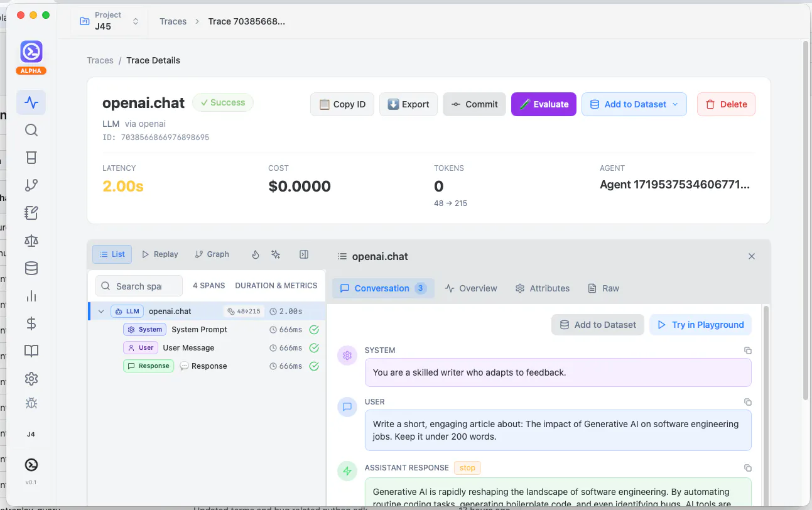Switch to Replay view
The width and height of the screenshot is (812, 510).
pos(160,254)
